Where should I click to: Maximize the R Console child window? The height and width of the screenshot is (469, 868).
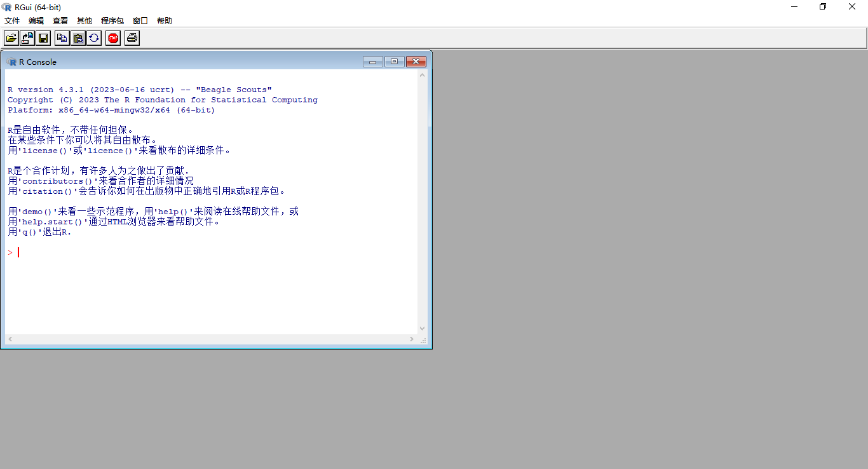click(x=395, y=62)
